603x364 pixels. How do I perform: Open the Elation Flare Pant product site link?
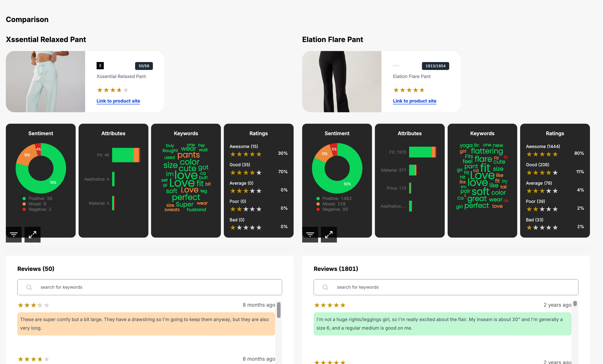pyautogui.click(x=414, y=101)
